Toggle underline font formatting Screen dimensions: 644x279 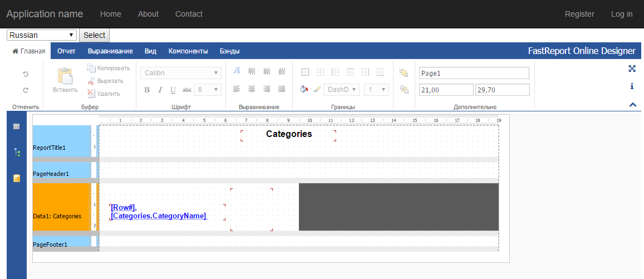point(173,90)
